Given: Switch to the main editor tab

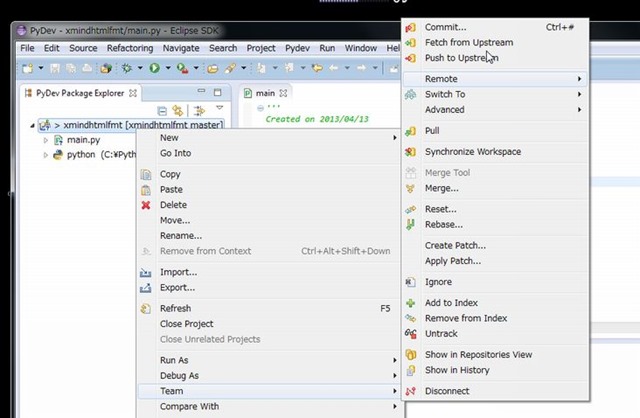Looking at the screenshot, I should pyautogui.click(x=264, y=93).
